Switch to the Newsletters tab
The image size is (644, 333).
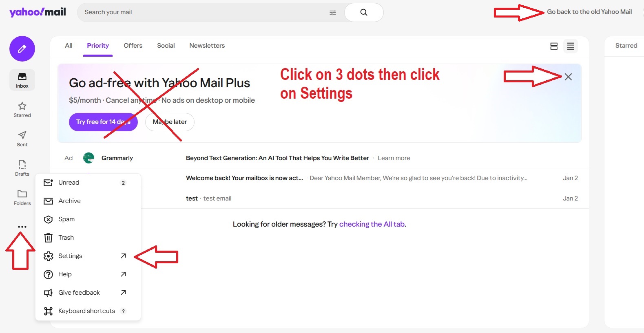(x=207, y=46)
